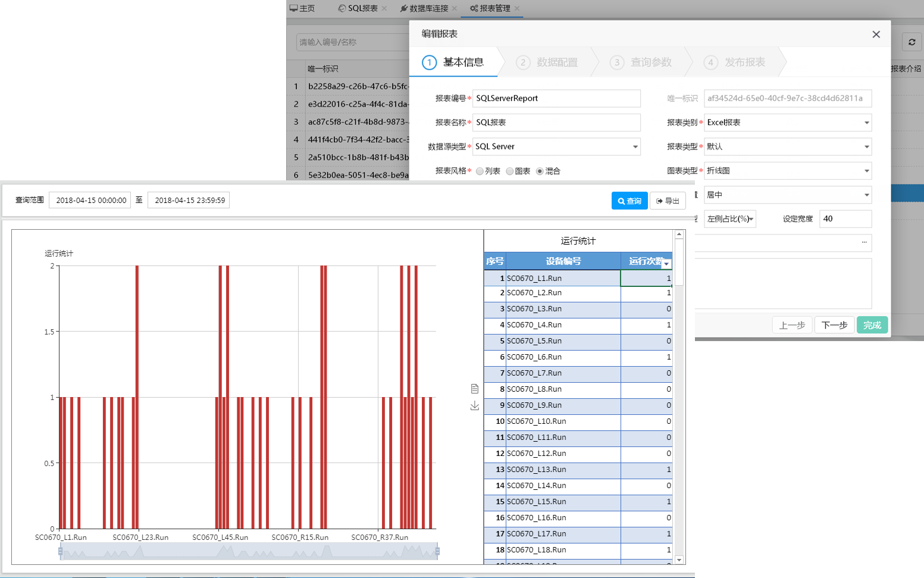
Task: Select the SC0670_L13.Run table cell
Action: pyautogui.click(x=563, y=470)
